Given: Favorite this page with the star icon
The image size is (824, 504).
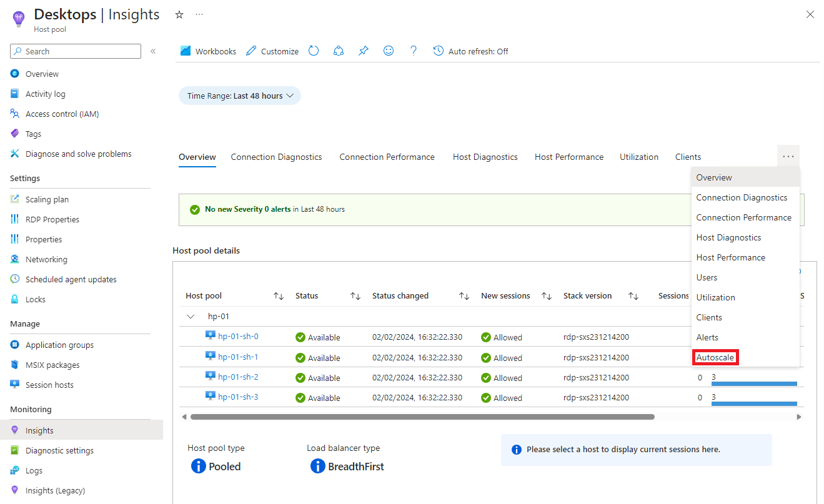Looking at the screenshot, I should tap(179, 14).
